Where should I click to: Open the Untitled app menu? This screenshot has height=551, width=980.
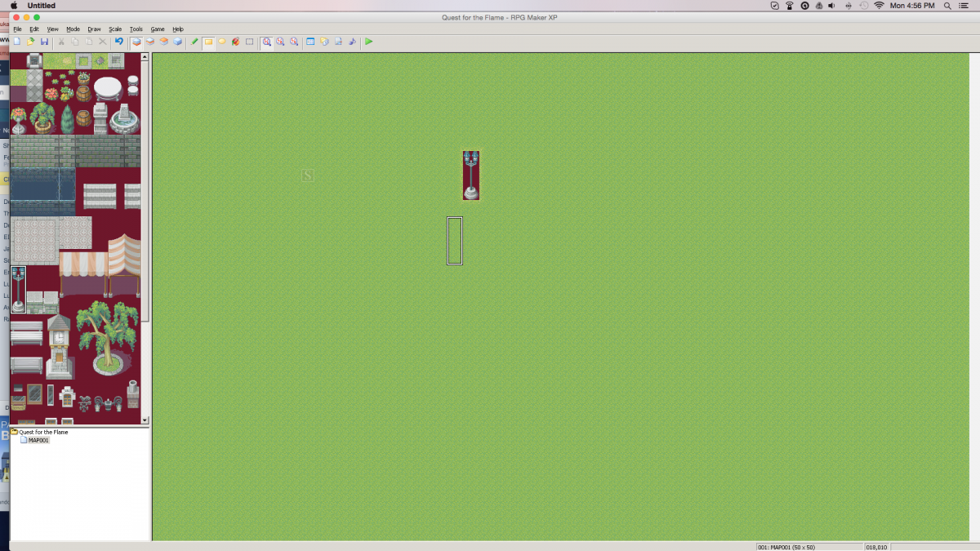coord(42,6)
